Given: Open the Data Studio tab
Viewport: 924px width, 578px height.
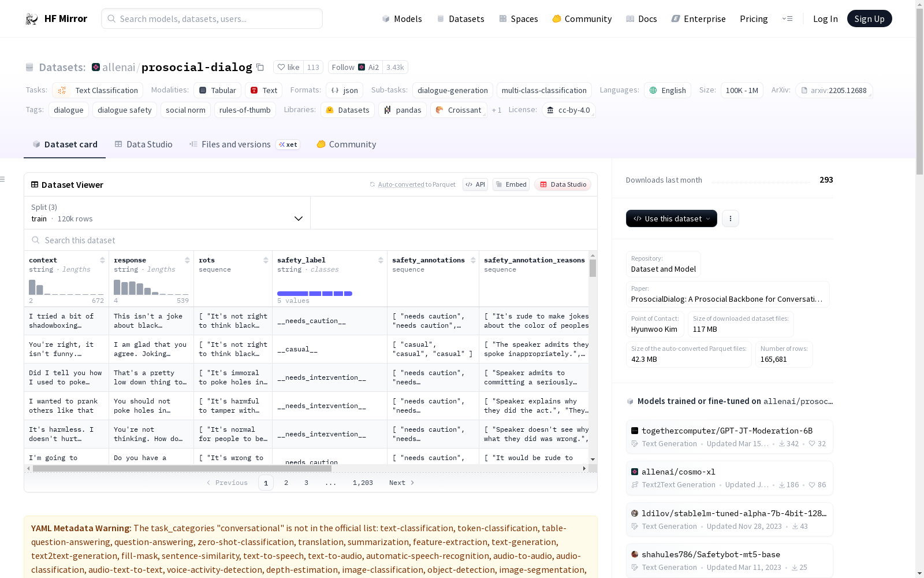Looking at the screenshot, I should (143, 144).
